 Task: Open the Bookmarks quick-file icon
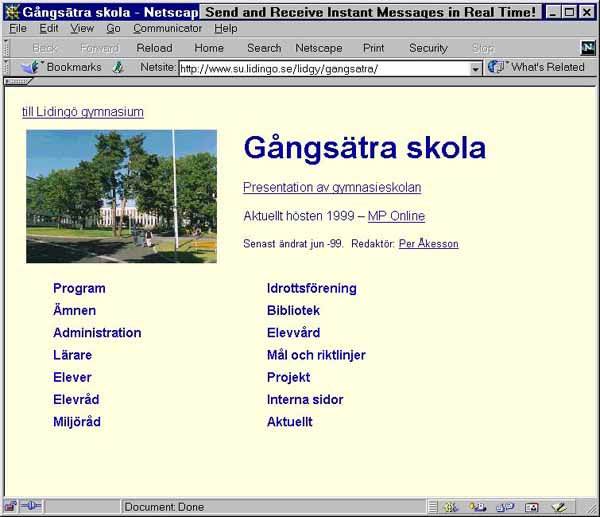[x=31, y=67]
